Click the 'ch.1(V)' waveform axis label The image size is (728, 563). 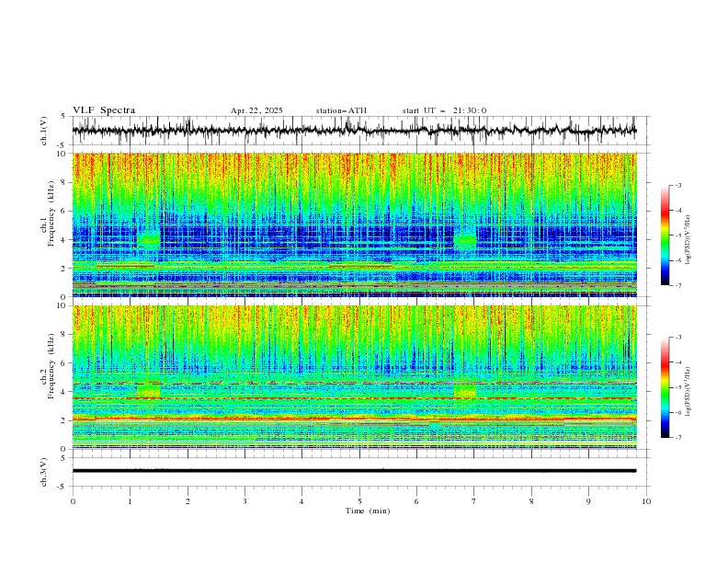tap(44, 131)
